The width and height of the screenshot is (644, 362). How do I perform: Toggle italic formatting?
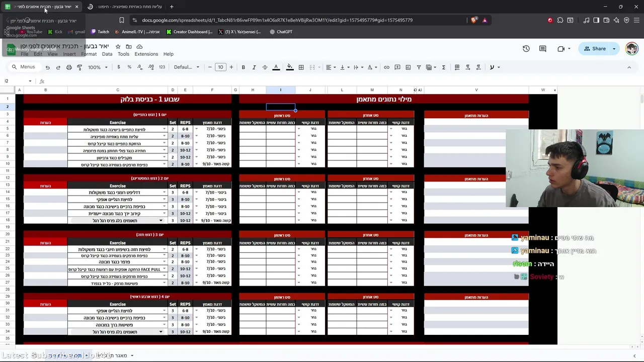click(254, 67)
